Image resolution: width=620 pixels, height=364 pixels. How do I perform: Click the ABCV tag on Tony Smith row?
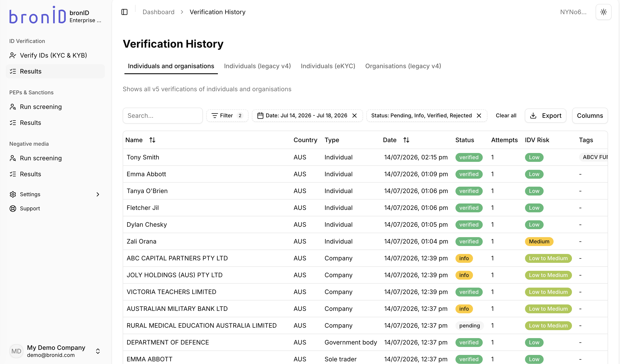[x=593, y=157]
